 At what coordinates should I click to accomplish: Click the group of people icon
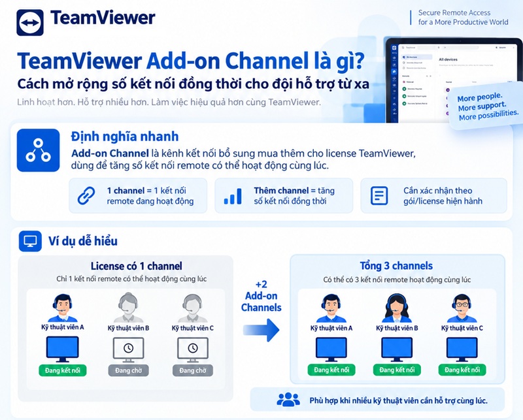[288, 399]
